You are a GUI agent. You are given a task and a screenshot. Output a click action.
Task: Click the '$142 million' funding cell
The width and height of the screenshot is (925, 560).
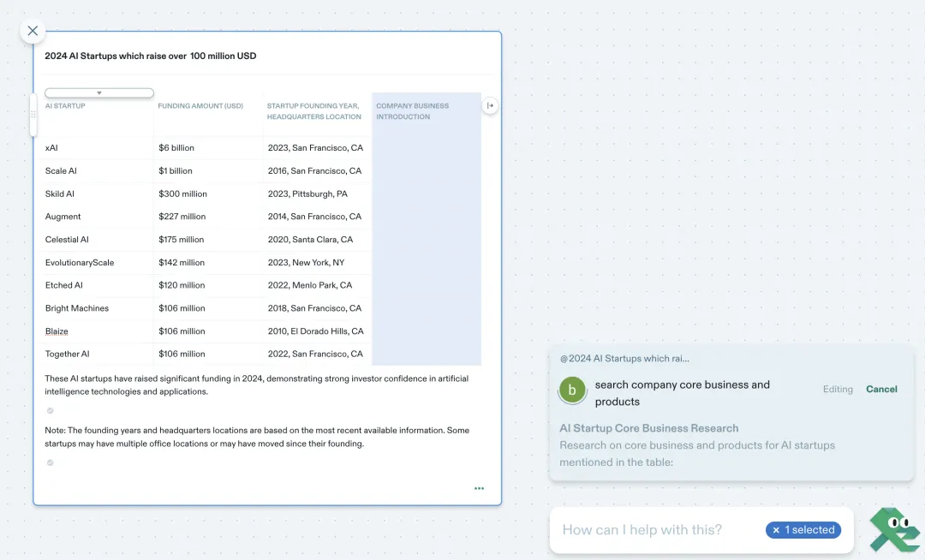208,263
